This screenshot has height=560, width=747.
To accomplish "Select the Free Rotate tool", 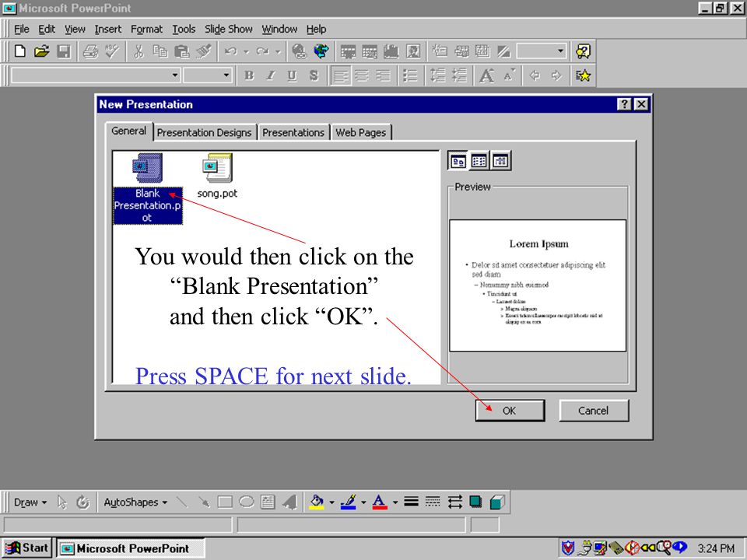I will pos(83,502).
